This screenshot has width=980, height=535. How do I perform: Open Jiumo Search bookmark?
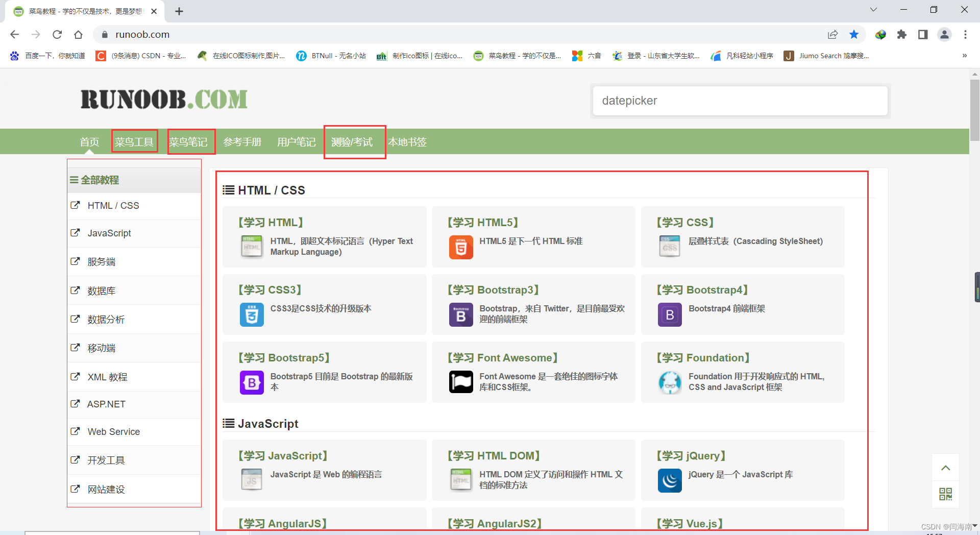point(826,56)
